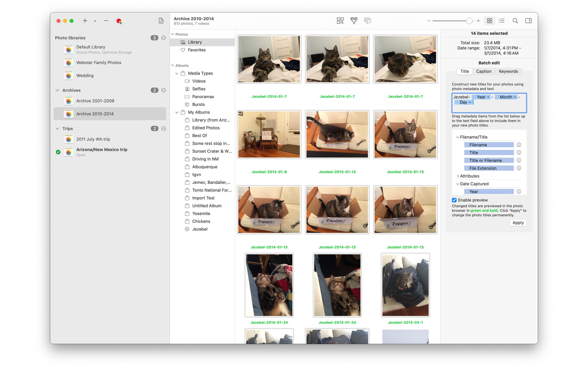Click the remove library minus button
Viewport: 588px width, 368px height.
106,21
